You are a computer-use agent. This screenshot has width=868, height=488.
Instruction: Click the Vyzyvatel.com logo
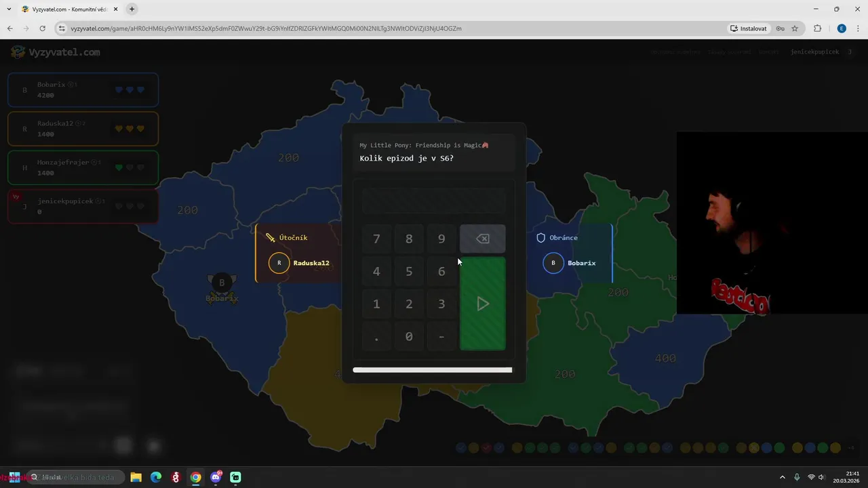click(56, 52)
